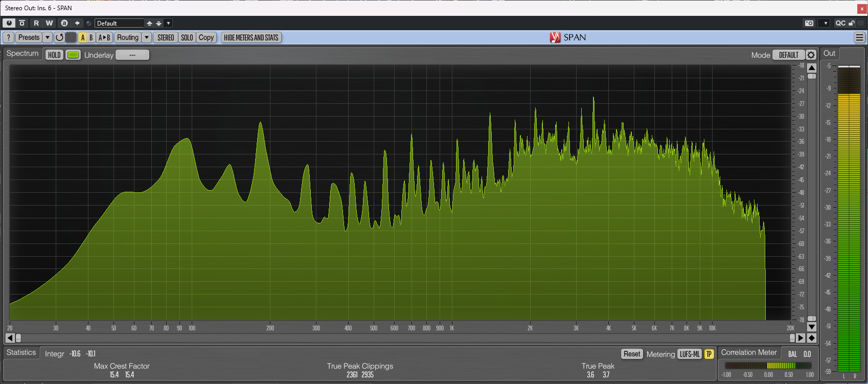This screenshot has width=868, height=384.
Task: Toggle spectrum HOLD
Action: (54, 55)
